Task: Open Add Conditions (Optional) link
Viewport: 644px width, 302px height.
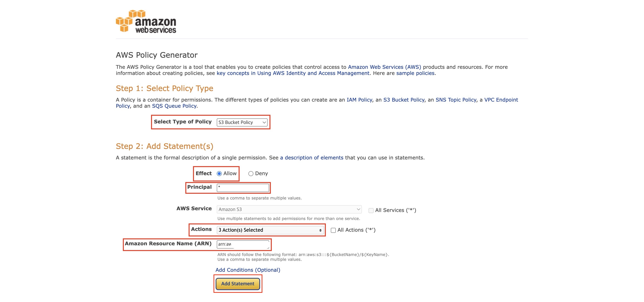Action: [x=248, y=270]
